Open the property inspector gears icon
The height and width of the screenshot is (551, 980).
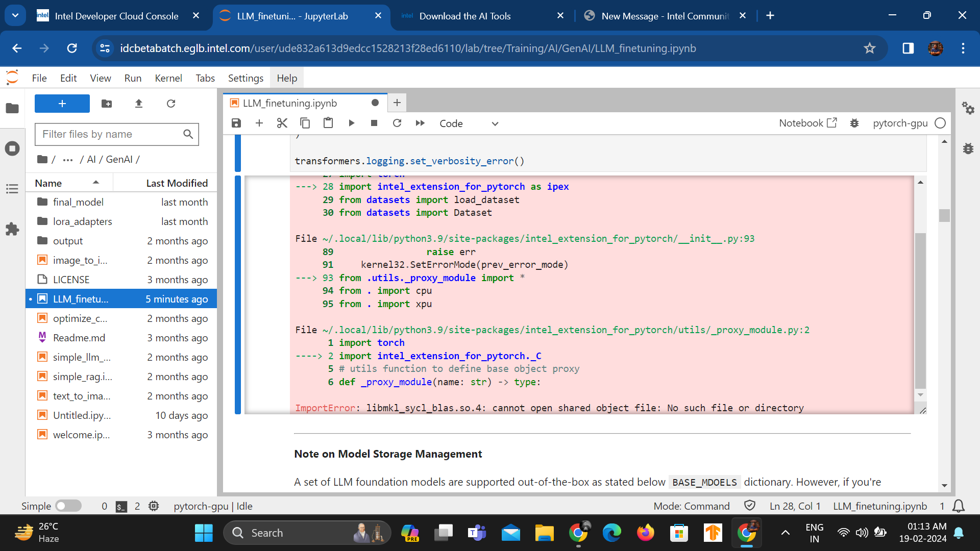968,108
